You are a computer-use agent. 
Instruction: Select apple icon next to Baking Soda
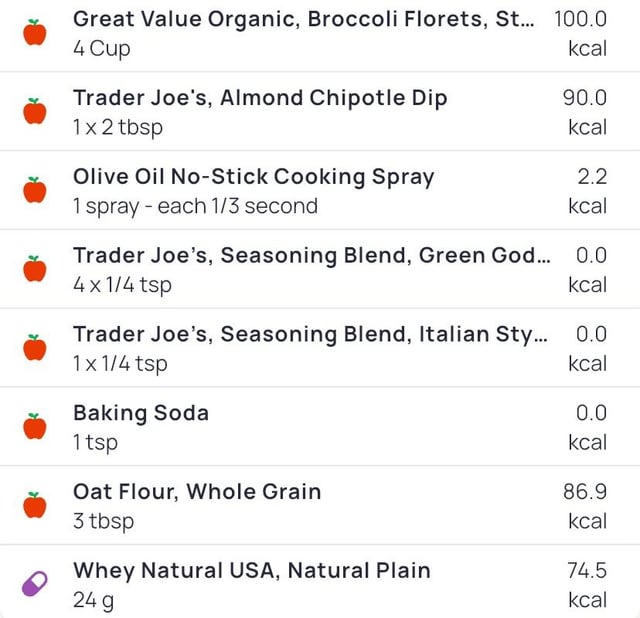click(35, 427)
